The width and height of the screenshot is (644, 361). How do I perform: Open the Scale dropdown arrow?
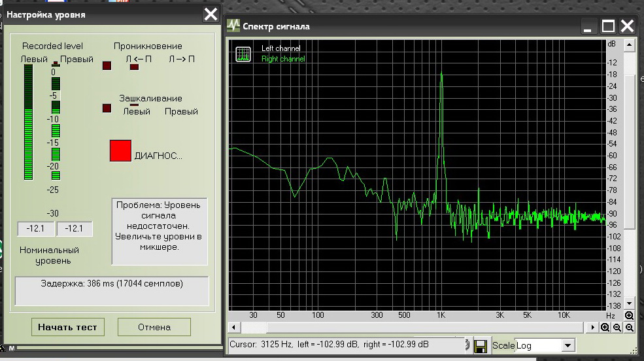pyautogui.click(x=568, y=345)
